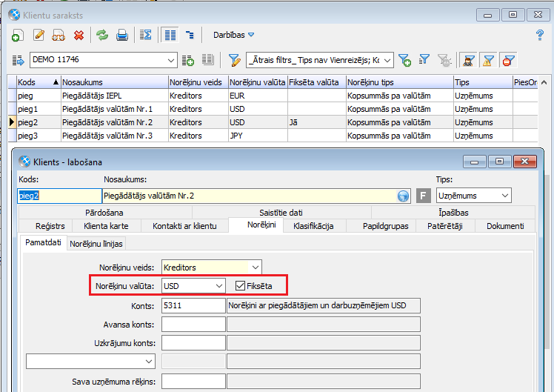Sort by the Fiksēta valūta column header
Screen dimensions: 554x392
(x=316, y=82)
